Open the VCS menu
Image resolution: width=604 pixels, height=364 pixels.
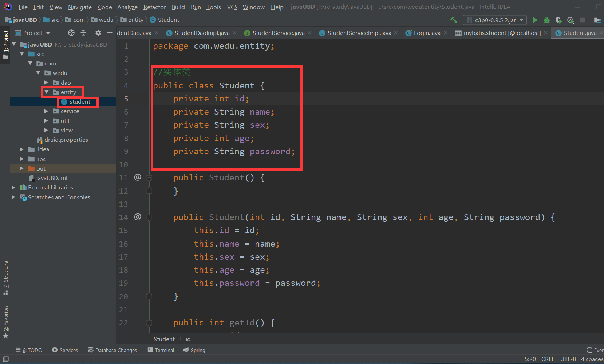[x=232, y=7]
